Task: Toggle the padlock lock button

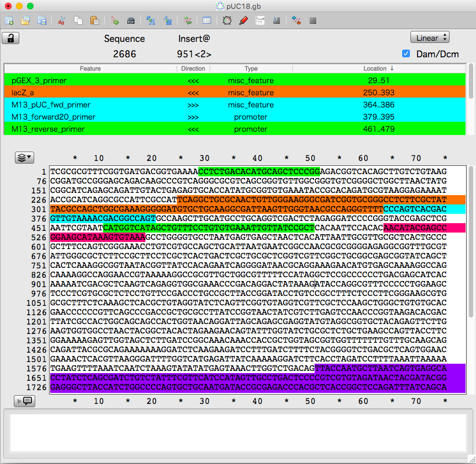Action: (10, 38)
